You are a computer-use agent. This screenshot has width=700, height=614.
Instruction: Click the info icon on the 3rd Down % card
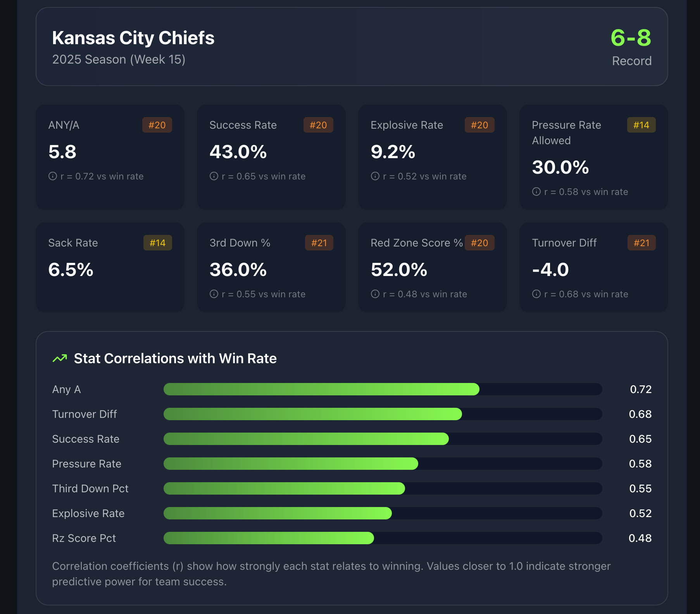coord(214,294)
